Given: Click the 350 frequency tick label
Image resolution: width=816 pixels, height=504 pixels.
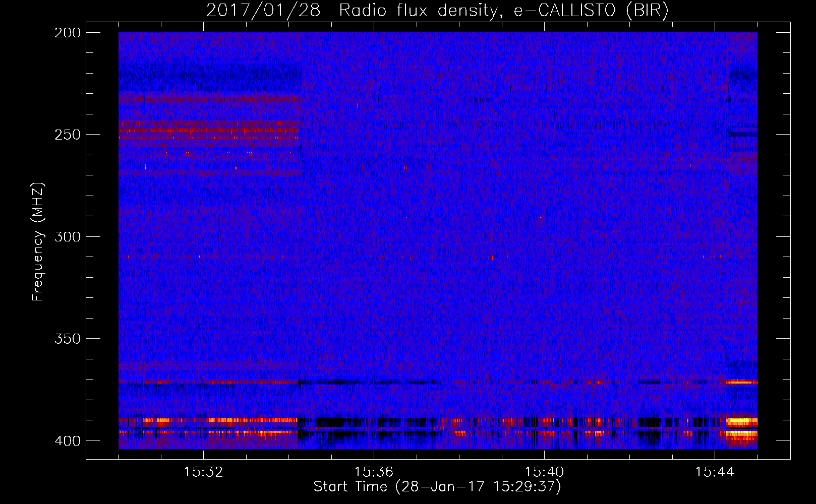Looking at the screenshot, I should pyautogui.click(x=68, y=339).
